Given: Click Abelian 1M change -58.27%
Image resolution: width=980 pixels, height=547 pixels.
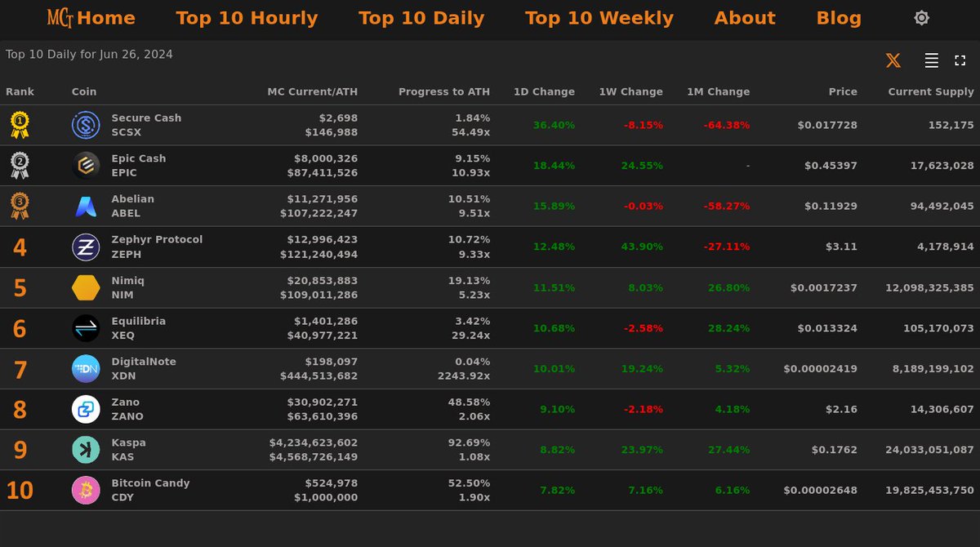Looking at the screenshot, I should (x=727, y=206).
